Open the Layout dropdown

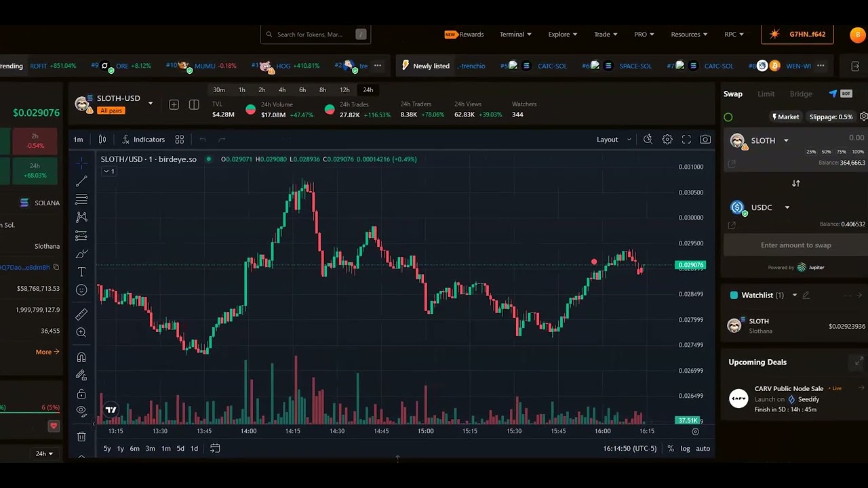click(x=614, y=140)
